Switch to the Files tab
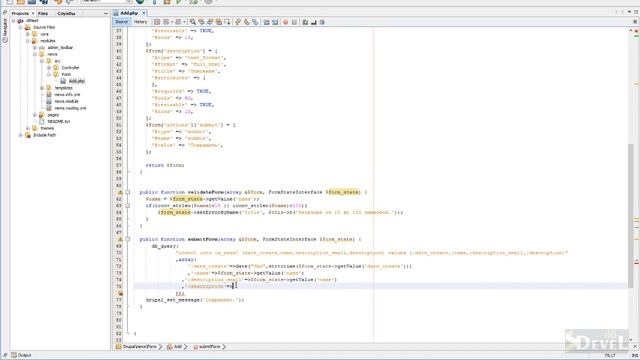640x360 pixels. pos(43,13)
